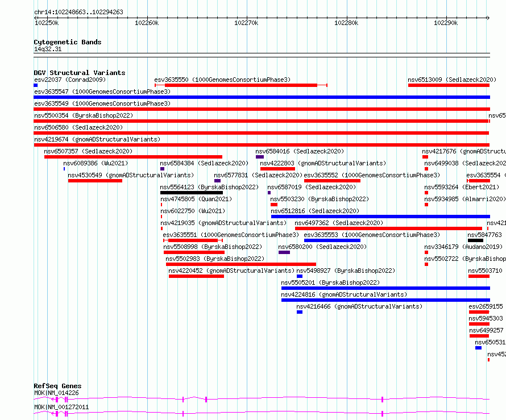Click nsv6584384 (Sedlazeck2020) label
This screenshot has height=420, width=506.
click(x=204, y=163)
